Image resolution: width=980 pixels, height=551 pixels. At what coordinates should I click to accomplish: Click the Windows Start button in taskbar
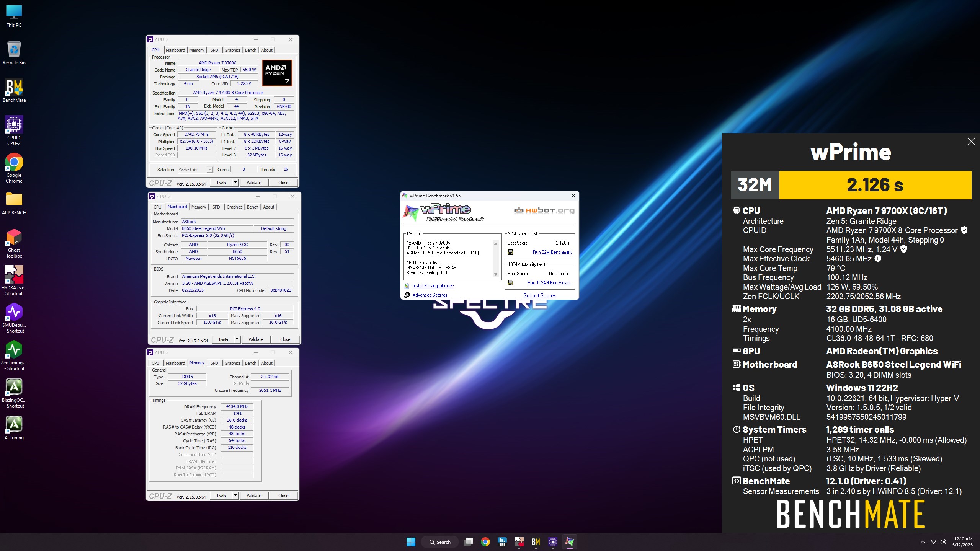coord(411,542)
